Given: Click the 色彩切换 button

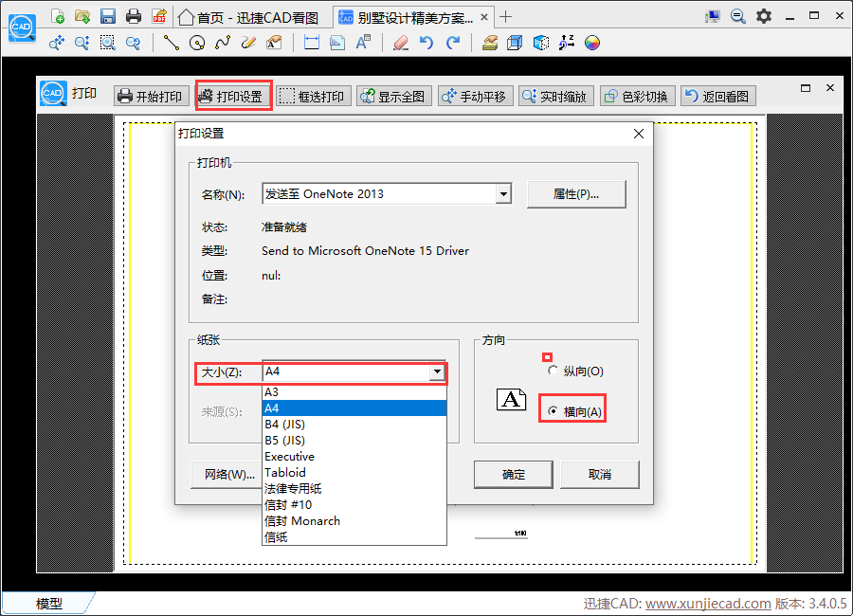Looking at the screenshot, I should tap(638, 97).
